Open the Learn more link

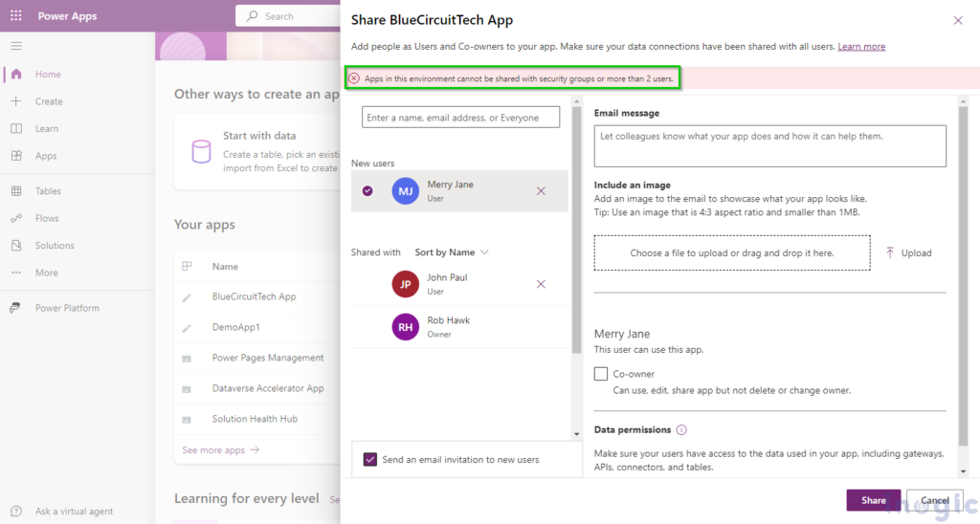[x=861, y=47]
